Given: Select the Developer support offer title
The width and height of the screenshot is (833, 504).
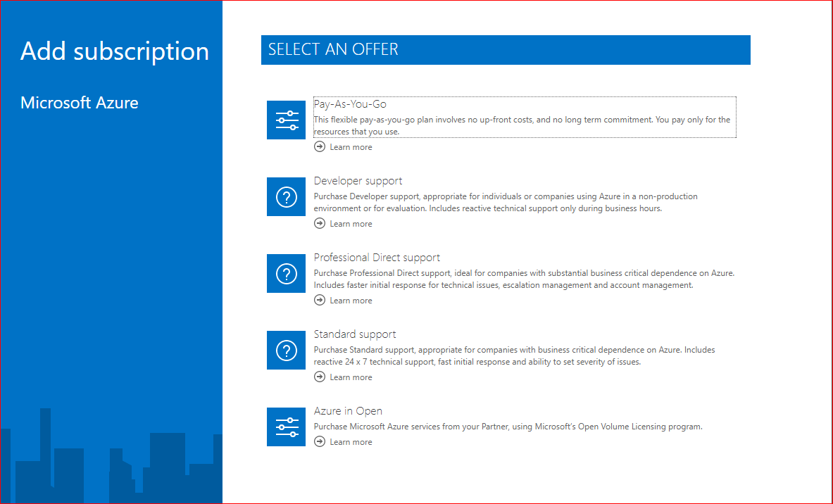Looking at the screenshot, I should click(358, 181).
